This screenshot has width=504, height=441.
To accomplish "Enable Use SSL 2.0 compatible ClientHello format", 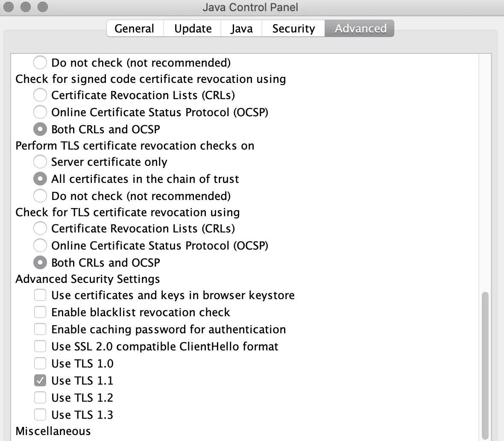I will click(x=40, y=346).
